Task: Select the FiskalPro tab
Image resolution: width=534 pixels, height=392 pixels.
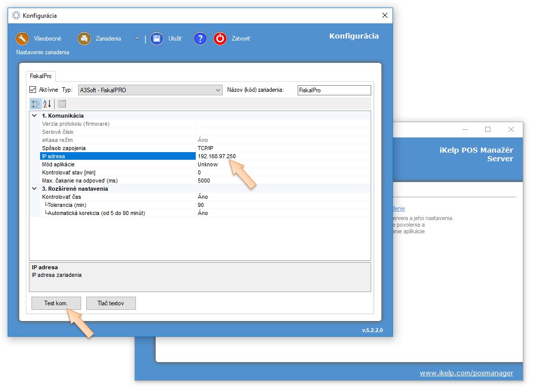Action: coord(41,76)
